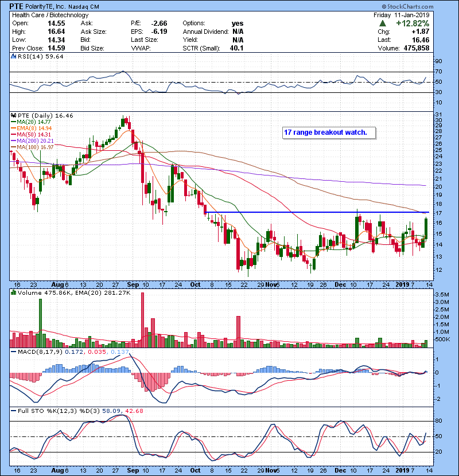Click the MA(50) 14.31 legend entry
This screenshot has height=476, width=459.
[x=31, y=134]
